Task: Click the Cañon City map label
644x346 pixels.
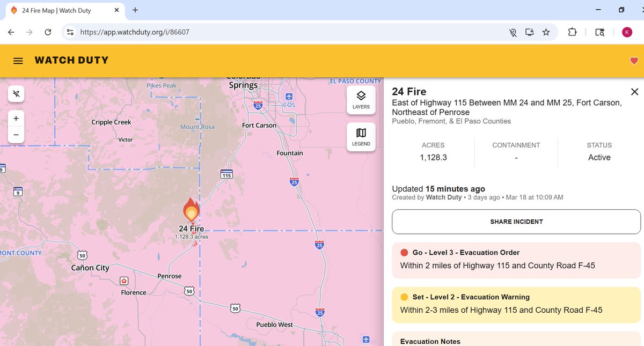Action: coord(90,268)
